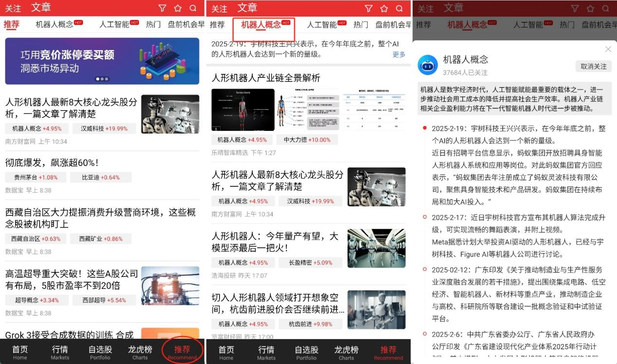This screenshot has width=617, height=364.
Task: Open article 高温超导重大突破
Action: (72, 279)
